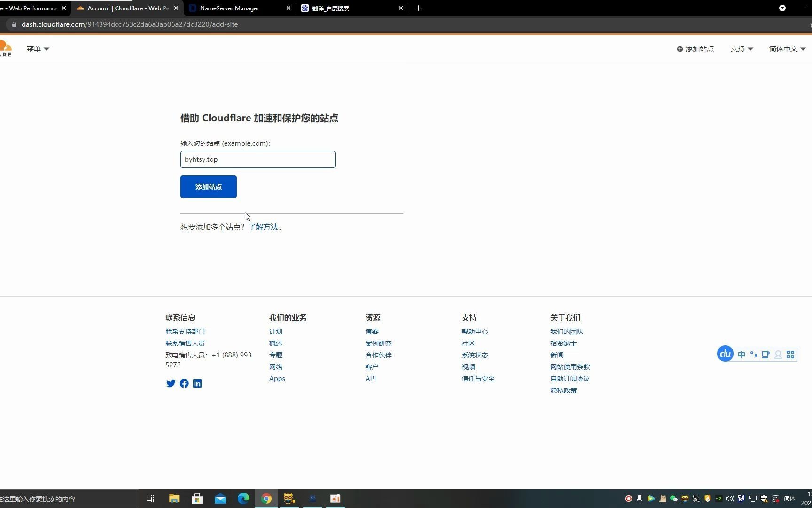Screen dimensions: 812x508
Task: Open LinkedIn social icon in footer
Action: point(197,383)
